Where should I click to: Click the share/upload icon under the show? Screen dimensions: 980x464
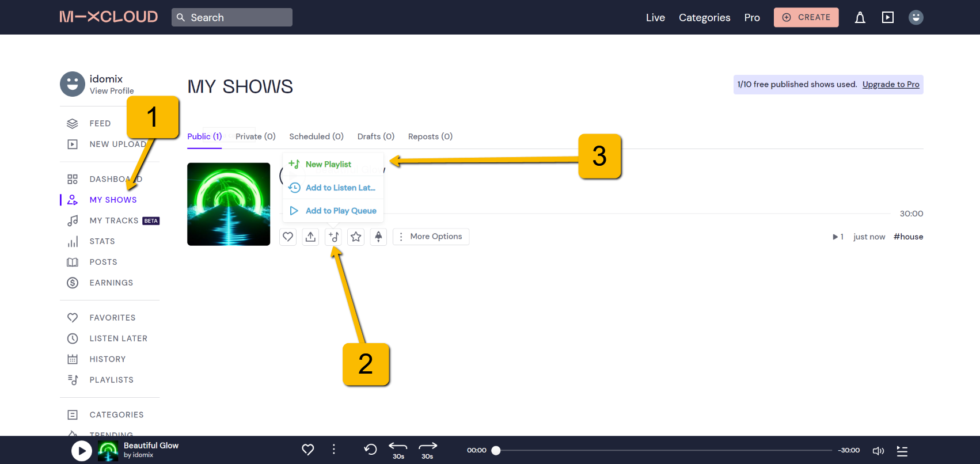click(310, 237)
